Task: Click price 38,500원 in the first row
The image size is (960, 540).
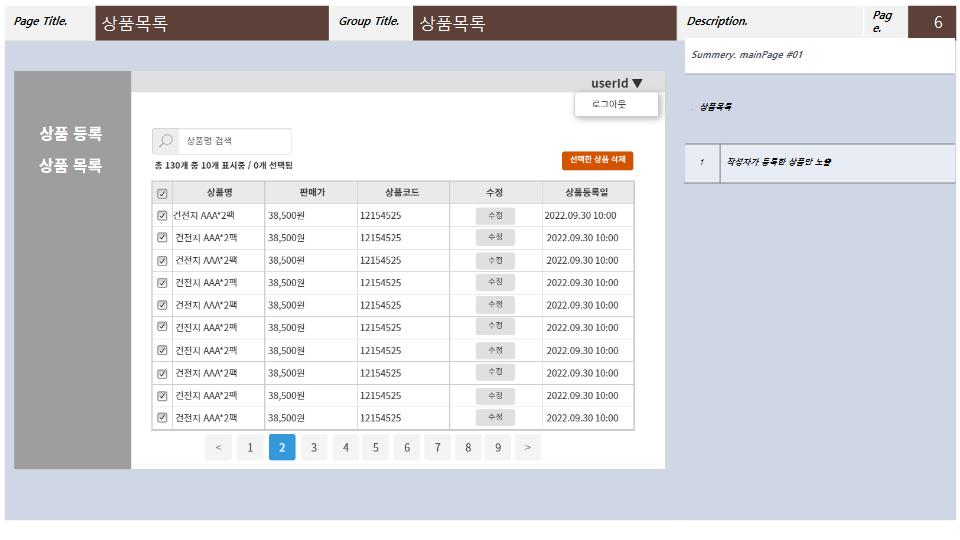Action: [x=286, y=216]
